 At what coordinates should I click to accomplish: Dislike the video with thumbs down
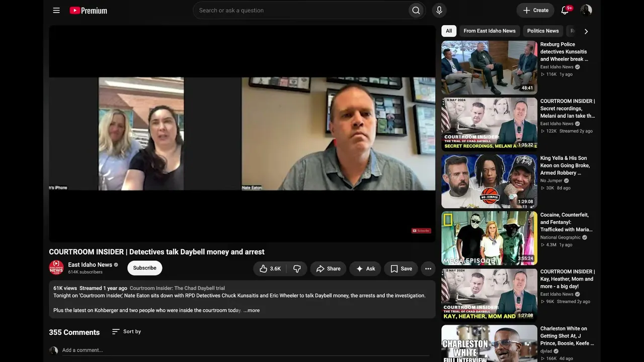tap(297, 268)
